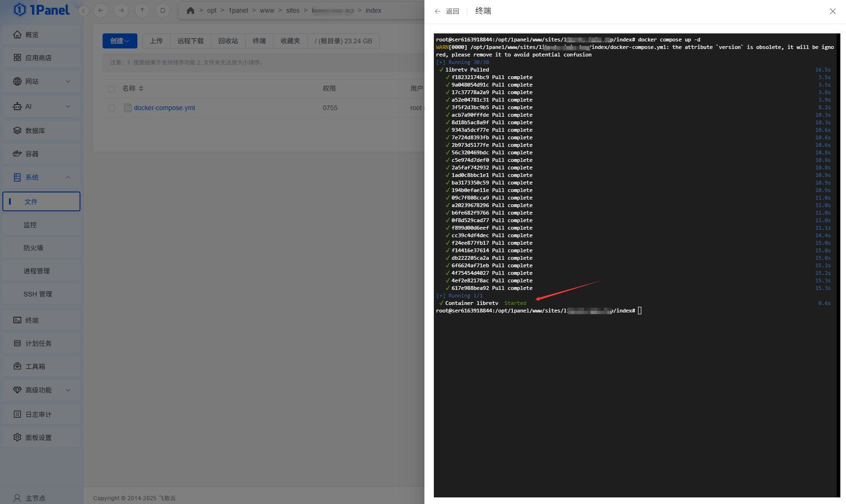Image resolution: width=846 pixels, height=504 pixels.
Task: Open 防火墙 firewall page
Action: [x=41, y=248]
